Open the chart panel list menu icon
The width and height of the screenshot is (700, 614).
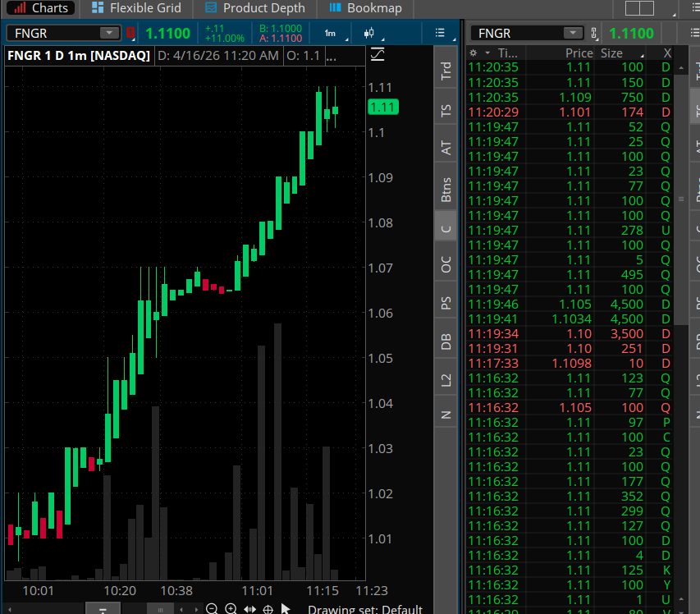[x=440, y=33]
